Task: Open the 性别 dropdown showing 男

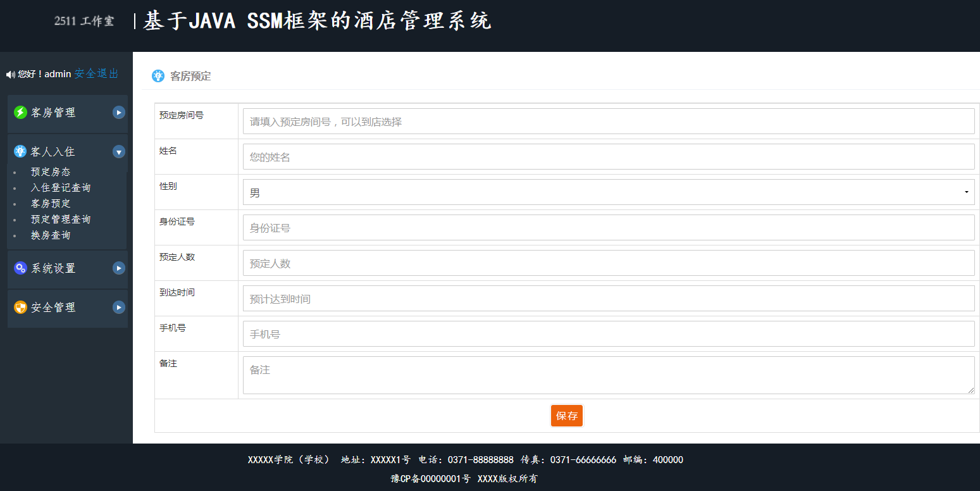Action: (609, 192)
